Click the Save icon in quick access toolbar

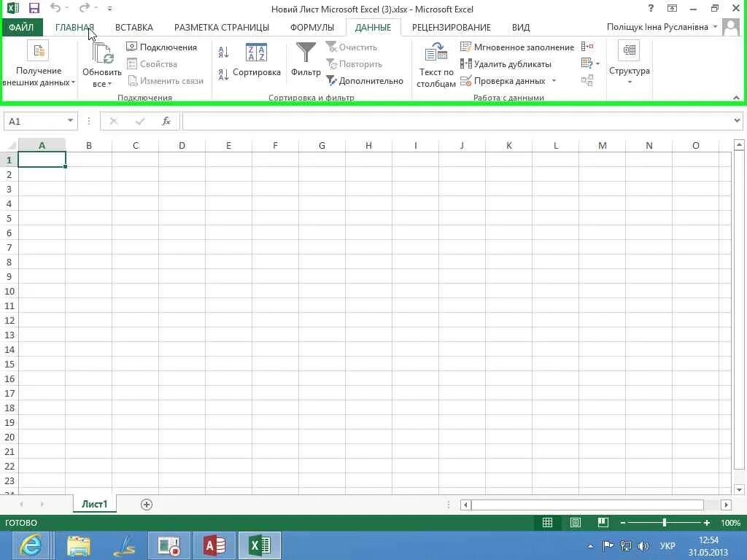coord(34,8)
